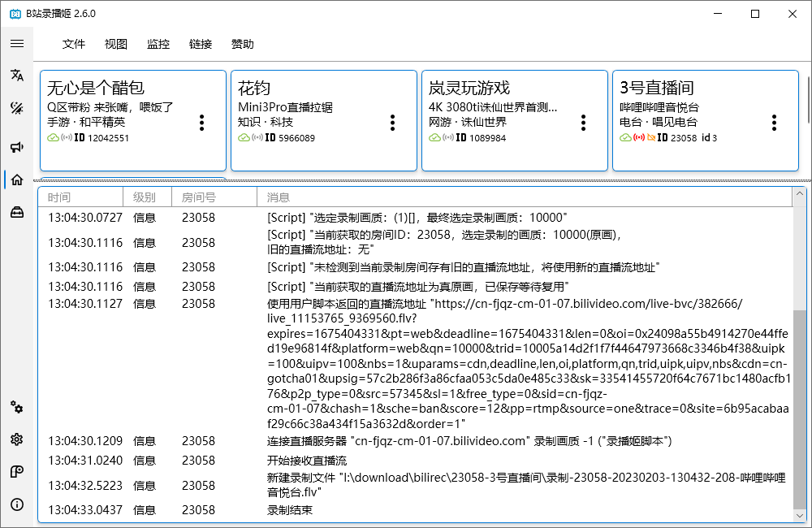Screen dimensions: 812x528
Task: Click the log scrollbar down arrow
Action: point(800,516)
